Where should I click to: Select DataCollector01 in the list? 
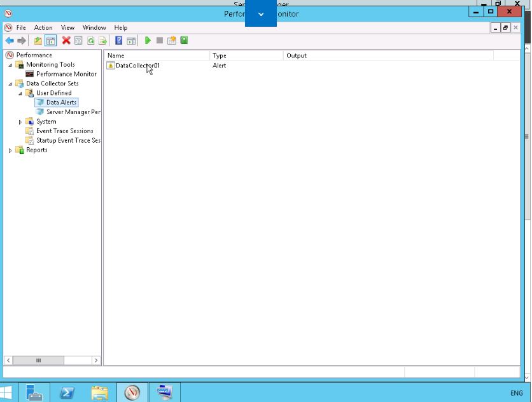137,66
